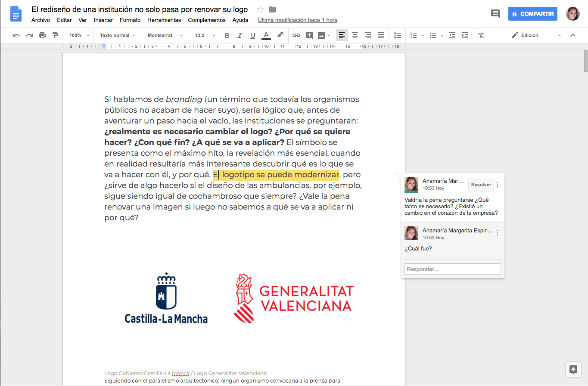This screenshot has height=386, width=588.
Task: Insert a link using chain icon
Action: pyautogui.click(x=296, y=35)
